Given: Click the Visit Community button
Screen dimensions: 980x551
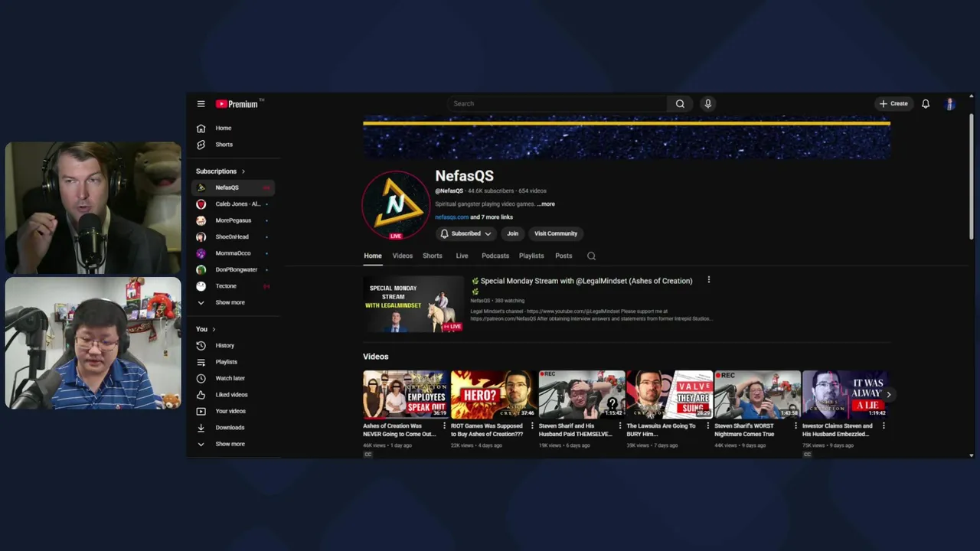Looking at the screenshot, I should [556, 233].
